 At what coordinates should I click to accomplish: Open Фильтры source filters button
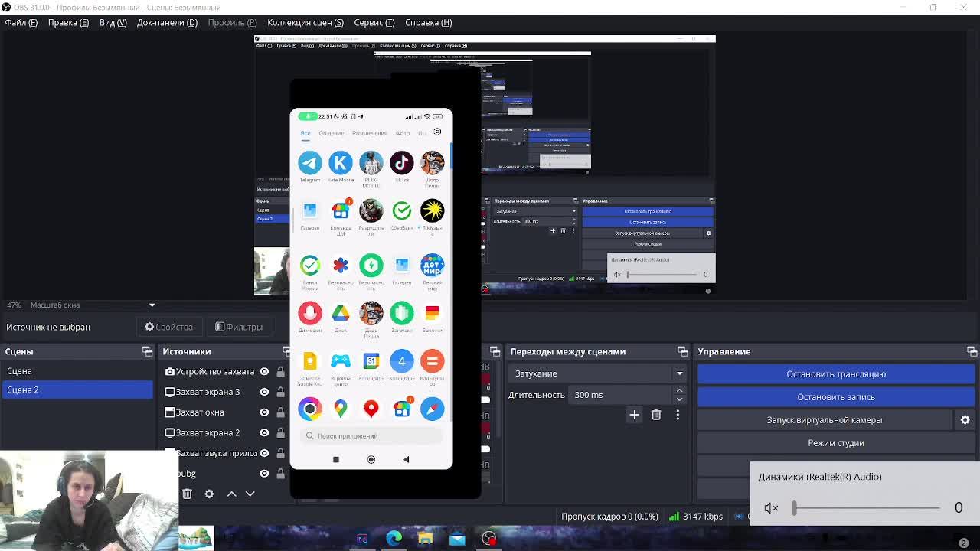tap(239, 327)
